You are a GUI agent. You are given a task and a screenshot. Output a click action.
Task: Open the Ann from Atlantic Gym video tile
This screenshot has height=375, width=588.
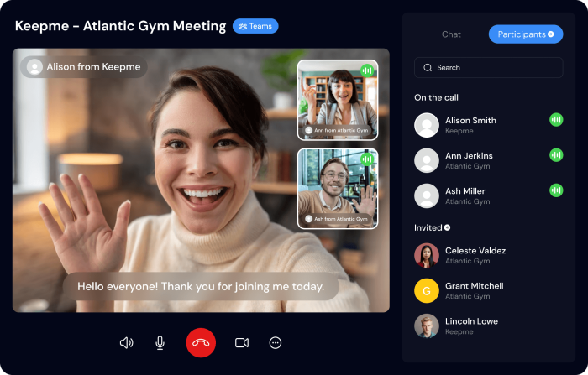[338, 101]
